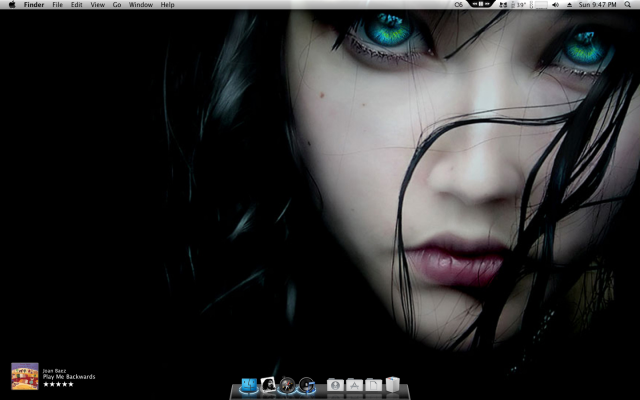
Task: Open Finder from the Dock
Action: coord(249,385)
